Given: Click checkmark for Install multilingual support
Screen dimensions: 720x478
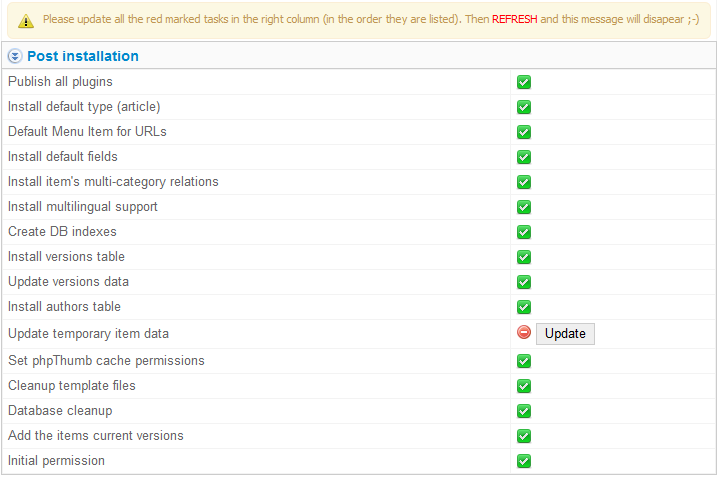Looking at the screenshot, I should [x=523, y=207].
